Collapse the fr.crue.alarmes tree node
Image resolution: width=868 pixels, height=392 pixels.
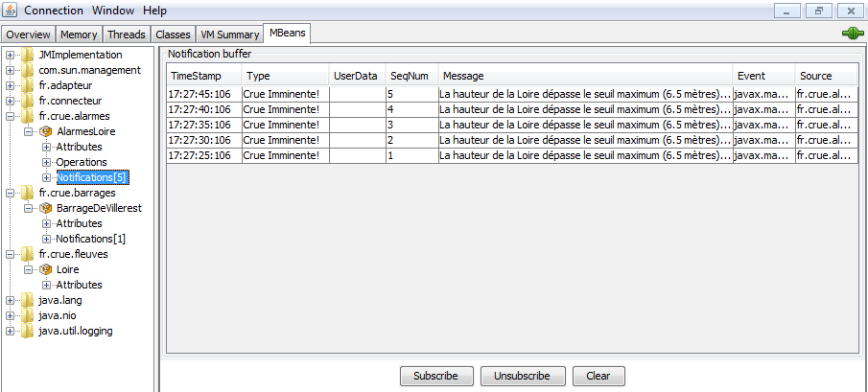point(11,116)
